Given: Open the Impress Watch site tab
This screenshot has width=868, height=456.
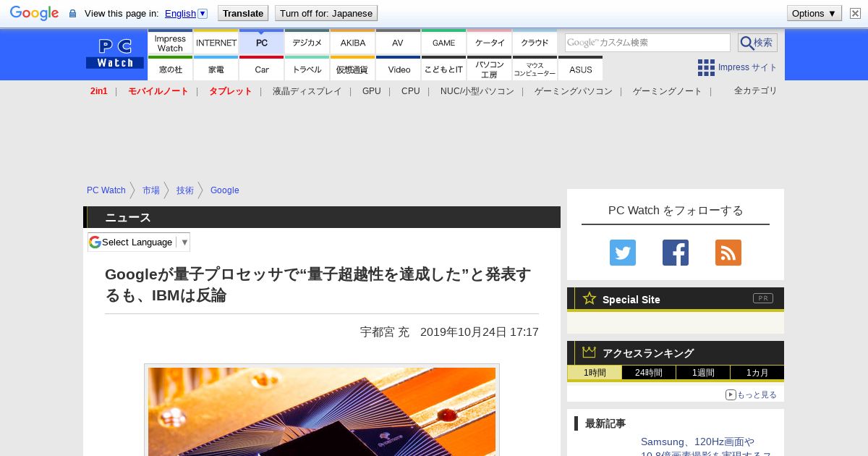Looking at the screenshot, I should point(170,42).
